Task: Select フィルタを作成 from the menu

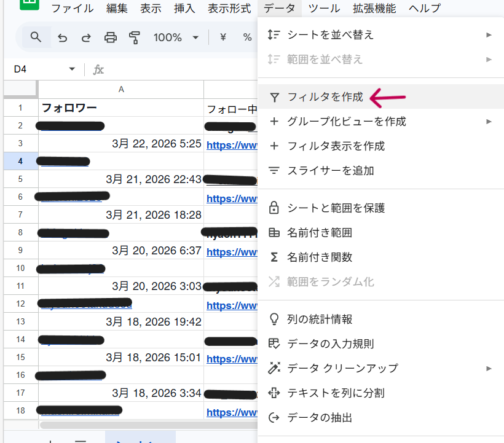Action: coord(325,97)
